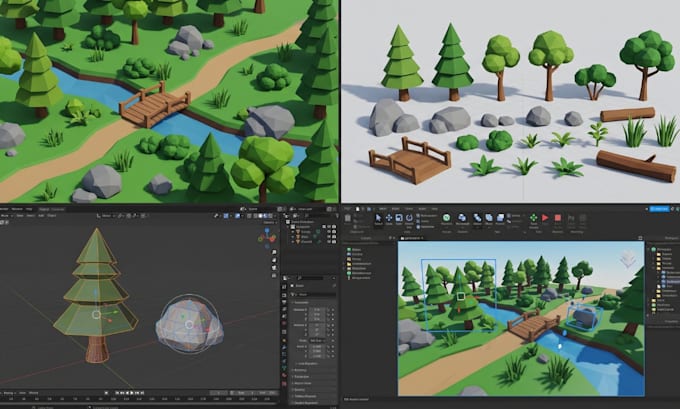Switch Blender viewport to rendered shading
The image size is (680, 409).
(x=270, y=216)
